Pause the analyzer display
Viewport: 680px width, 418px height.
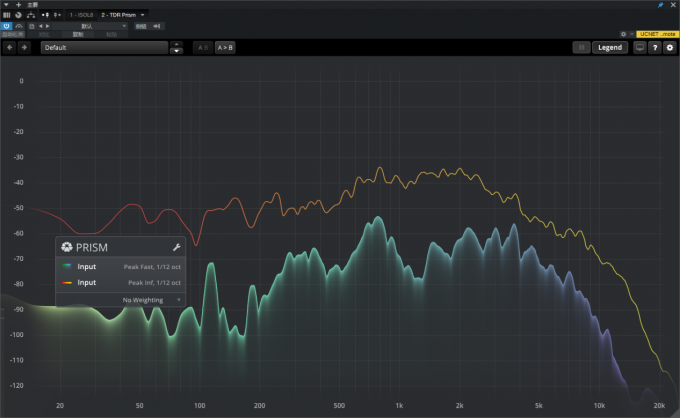pos(580,47)
